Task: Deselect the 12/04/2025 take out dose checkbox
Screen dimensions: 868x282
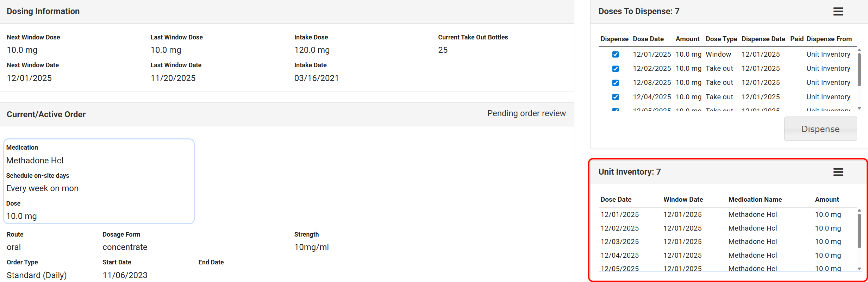Action: click(x=615, y=97)
